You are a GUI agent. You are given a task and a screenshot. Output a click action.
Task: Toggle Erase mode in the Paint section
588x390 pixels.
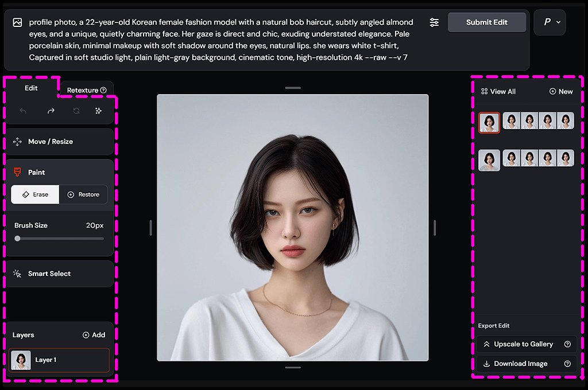pyautogui.click(x=34, y=194)
